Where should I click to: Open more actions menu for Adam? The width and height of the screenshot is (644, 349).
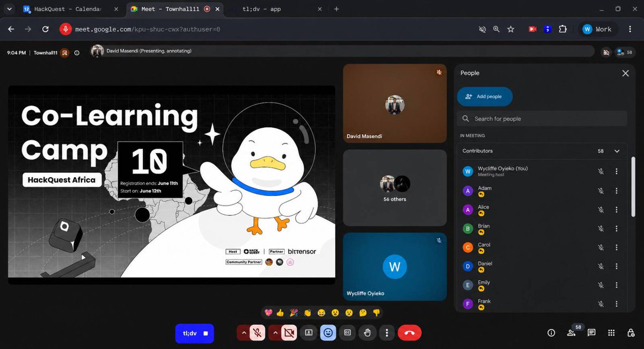coord(617,191)
